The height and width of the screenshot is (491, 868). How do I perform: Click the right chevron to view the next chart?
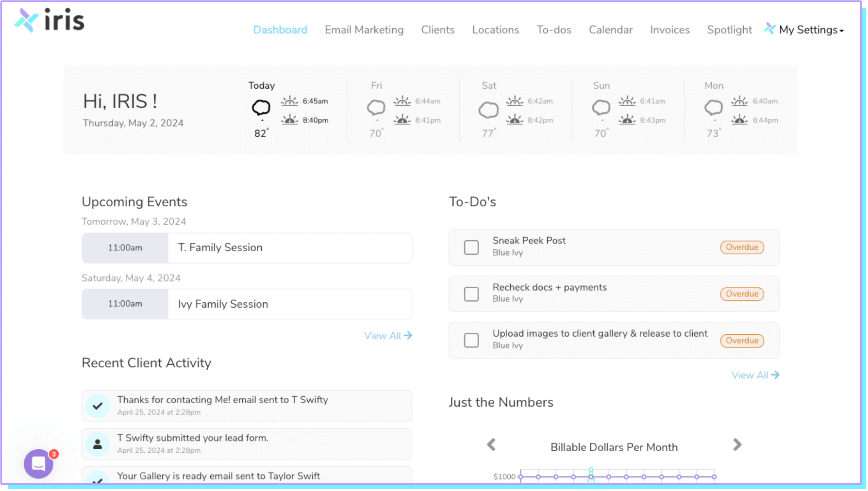737,444
